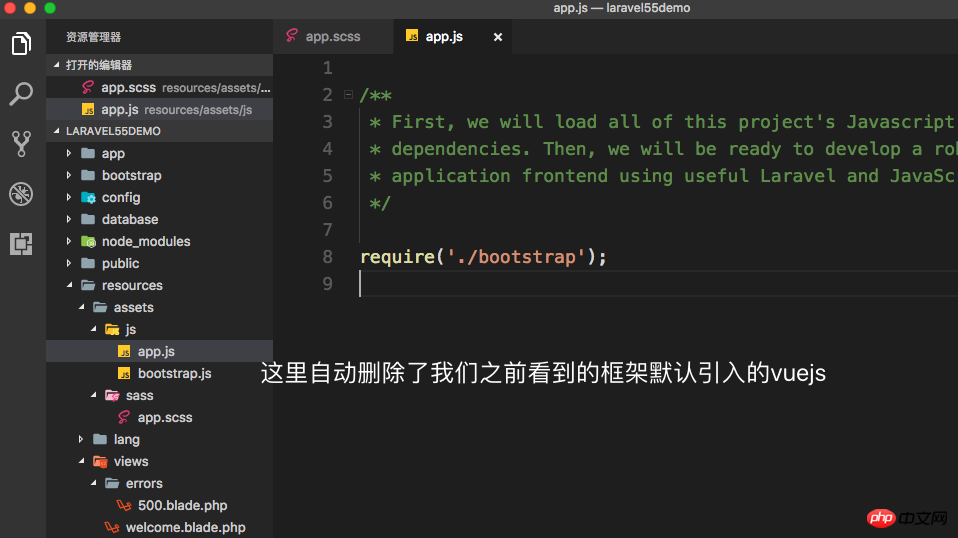The height and width of the screenshot is (538, 958).
Task: Collapse the resources folder arrow
Action: coord(70,285)
